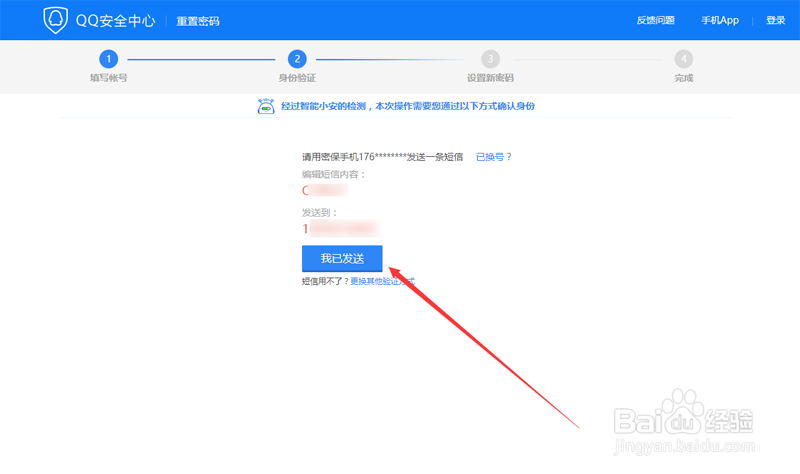Click the 已换号？ link
Viewport: 800px width, 474px height.
[x=493, y=157]
